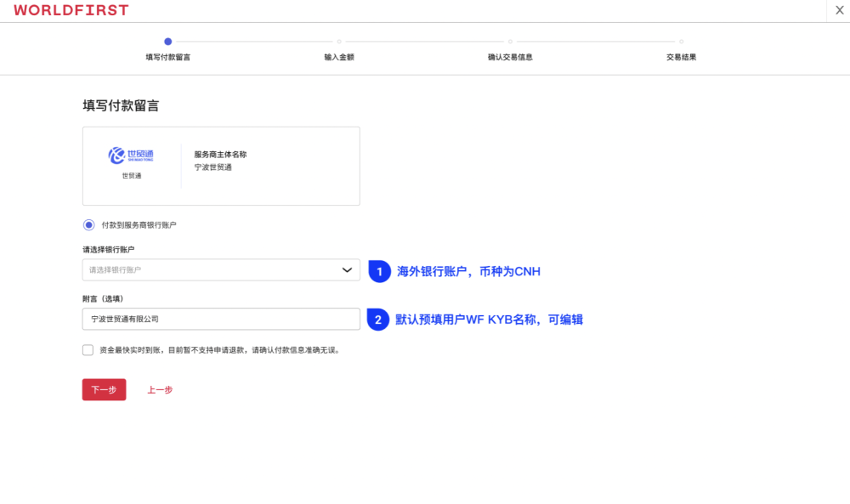850x504 pixels.
Task: Click the chevron on the bank account selector
Action: (x=348, y=269)
